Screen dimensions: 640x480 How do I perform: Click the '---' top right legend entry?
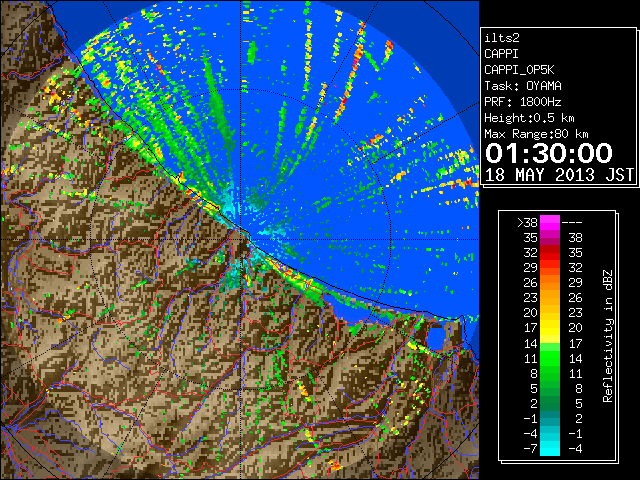572,223
